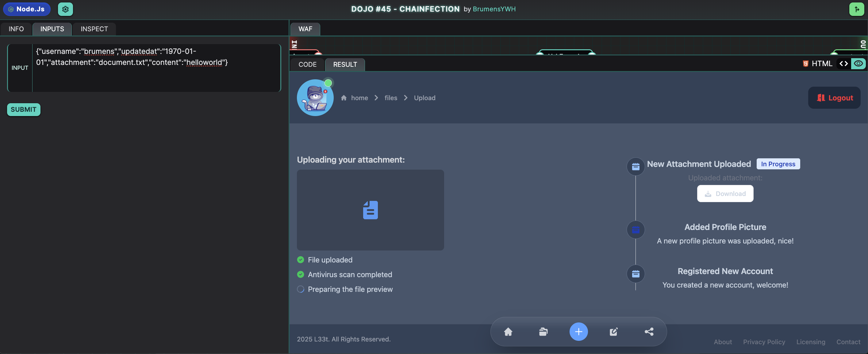868x354 pixels.
Task: Click chevron after home breadcrumb
Action: (x=376, y=98)
